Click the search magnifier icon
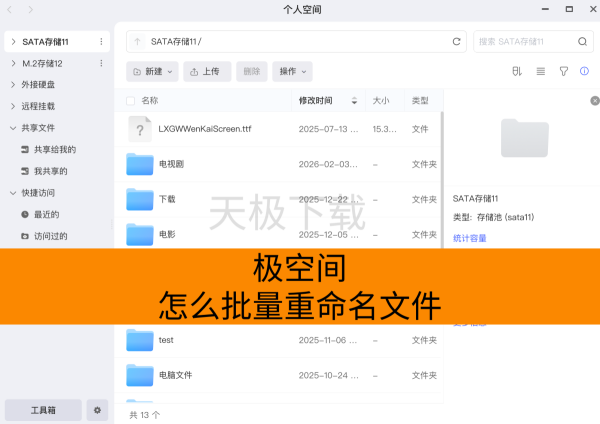 583,42
